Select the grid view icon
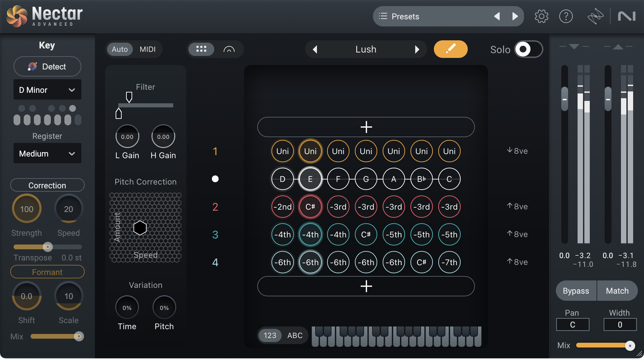This screenshot has height=359, width=644. [x=201, y=49]
